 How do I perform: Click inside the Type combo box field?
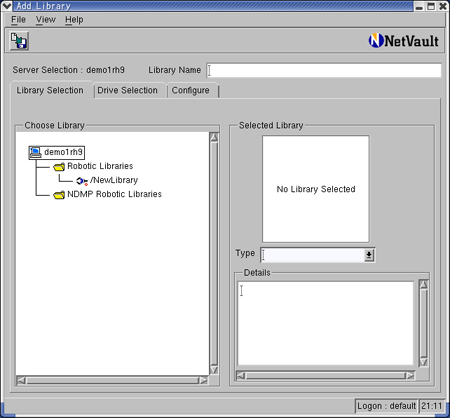pos(313,255)
